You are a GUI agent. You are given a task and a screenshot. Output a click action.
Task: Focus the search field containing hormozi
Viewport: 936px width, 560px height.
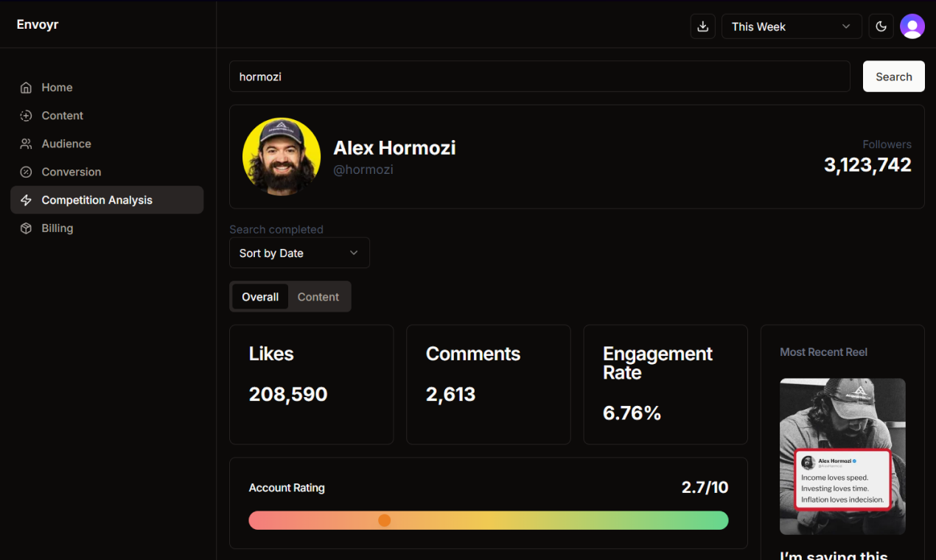pos(539,77)
